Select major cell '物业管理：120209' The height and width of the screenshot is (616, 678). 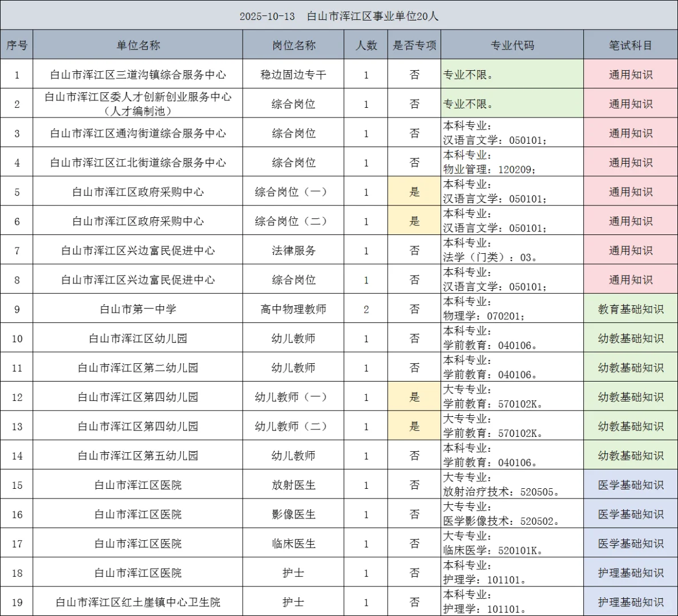click(x=512, y=163)
